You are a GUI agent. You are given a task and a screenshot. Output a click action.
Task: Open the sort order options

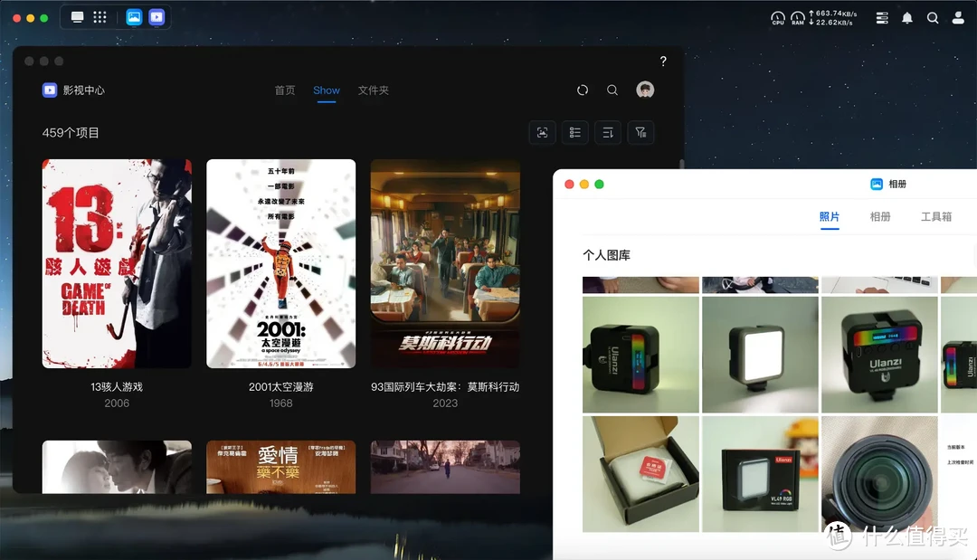tap(608, 133)
